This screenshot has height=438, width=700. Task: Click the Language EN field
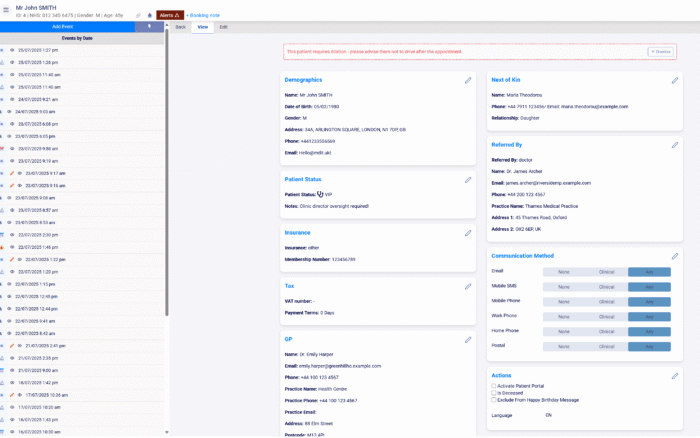(x=549, y=415)
